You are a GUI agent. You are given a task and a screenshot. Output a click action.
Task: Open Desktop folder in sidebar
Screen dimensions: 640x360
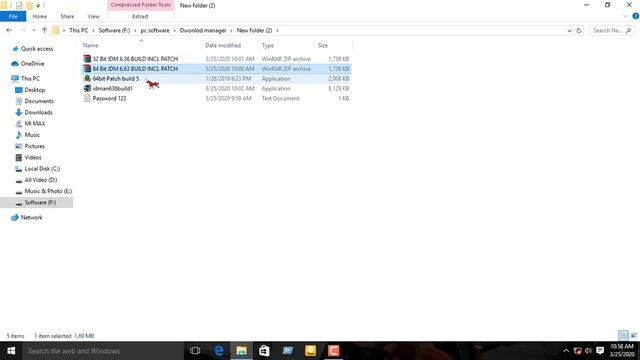(x=35, y=90)
